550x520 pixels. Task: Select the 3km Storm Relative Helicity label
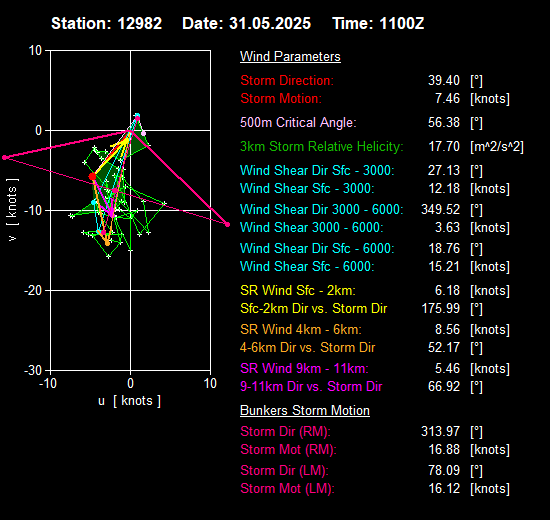coord(322,146)
